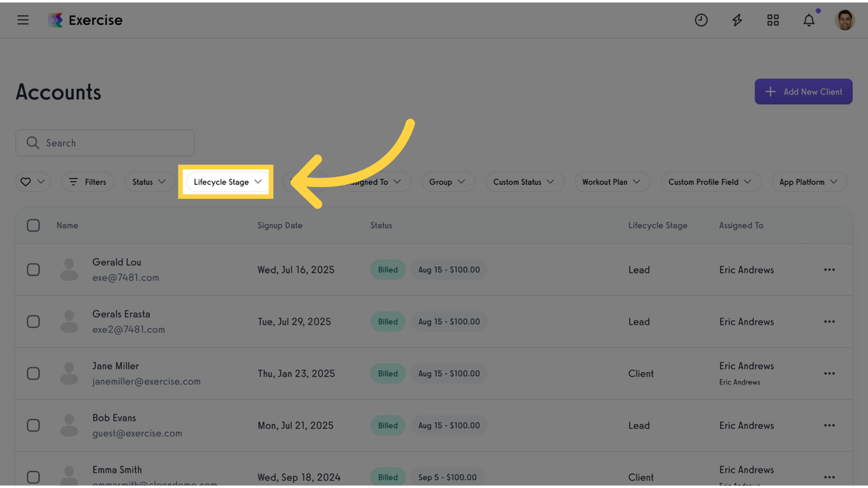Screen dimensions: 868x488
Task: Select all accounts with header checkbox
Action: 34,226
